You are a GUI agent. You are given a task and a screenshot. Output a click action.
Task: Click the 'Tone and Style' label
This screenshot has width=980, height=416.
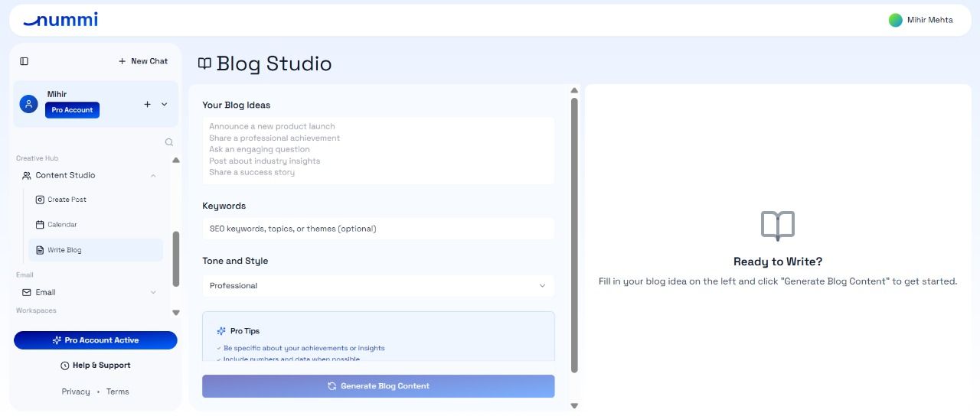point(235,261)
